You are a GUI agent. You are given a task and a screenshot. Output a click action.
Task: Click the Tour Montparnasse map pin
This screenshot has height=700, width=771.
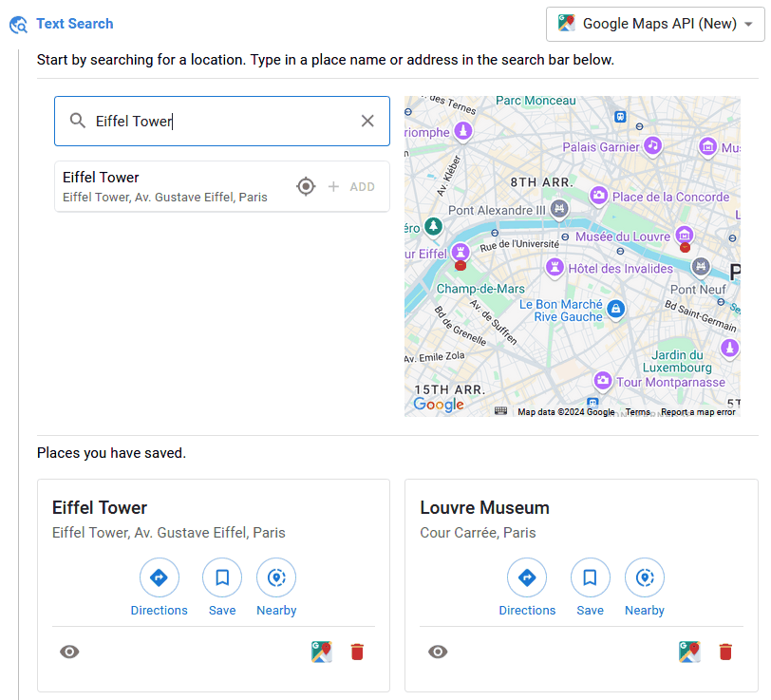[x=603, y=381]
